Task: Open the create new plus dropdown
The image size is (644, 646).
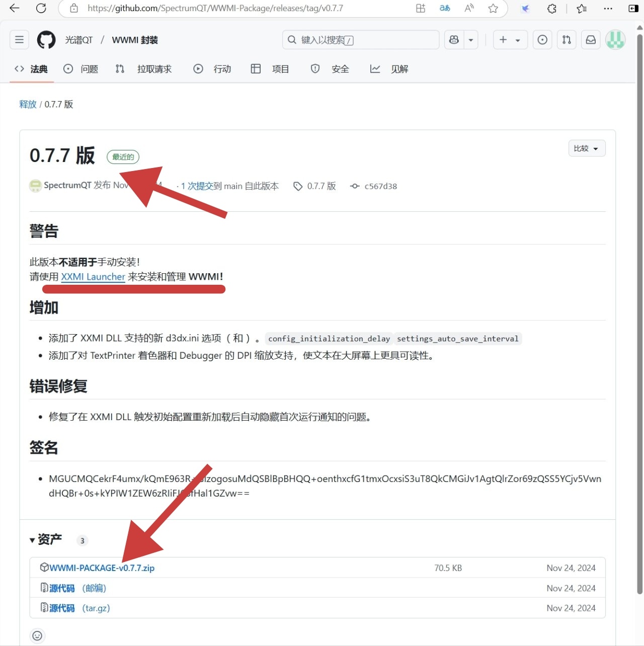Action: (510, 40)
